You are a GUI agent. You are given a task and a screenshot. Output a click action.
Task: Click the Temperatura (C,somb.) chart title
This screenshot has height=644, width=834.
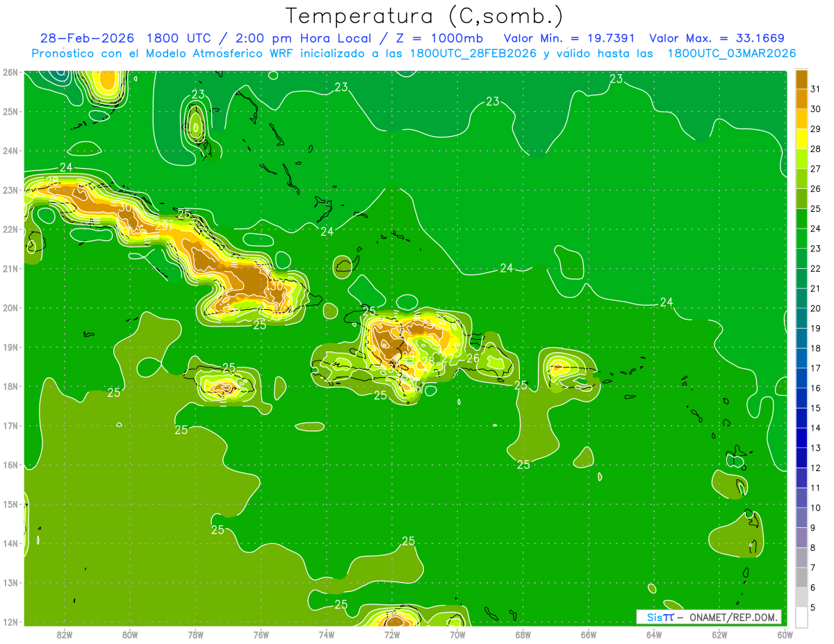[x=424, y=16]
